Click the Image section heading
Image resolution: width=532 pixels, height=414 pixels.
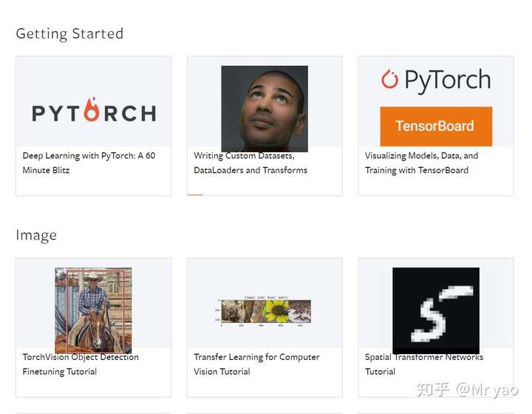click(x=36, y=235)
